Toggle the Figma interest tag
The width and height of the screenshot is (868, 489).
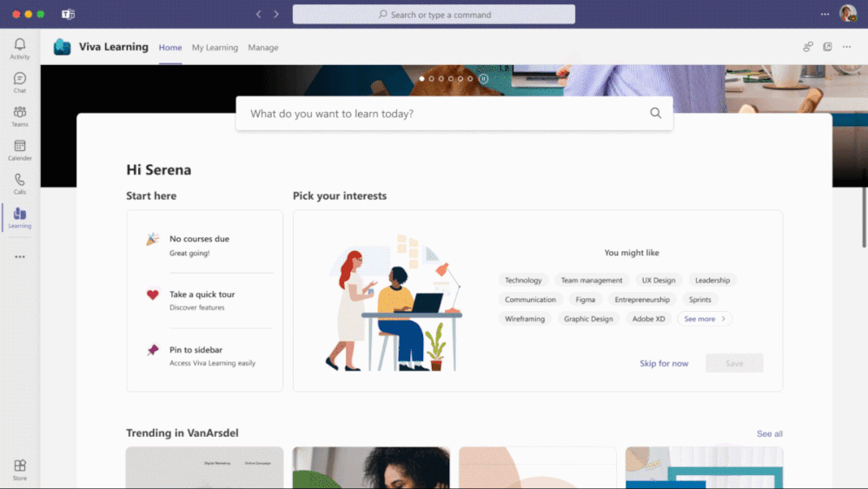click(585, 300)
